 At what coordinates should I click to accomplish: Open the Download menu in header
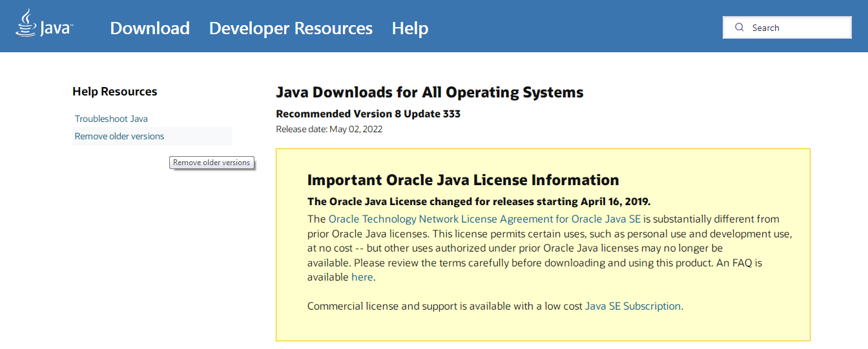(x=150, y=28)
